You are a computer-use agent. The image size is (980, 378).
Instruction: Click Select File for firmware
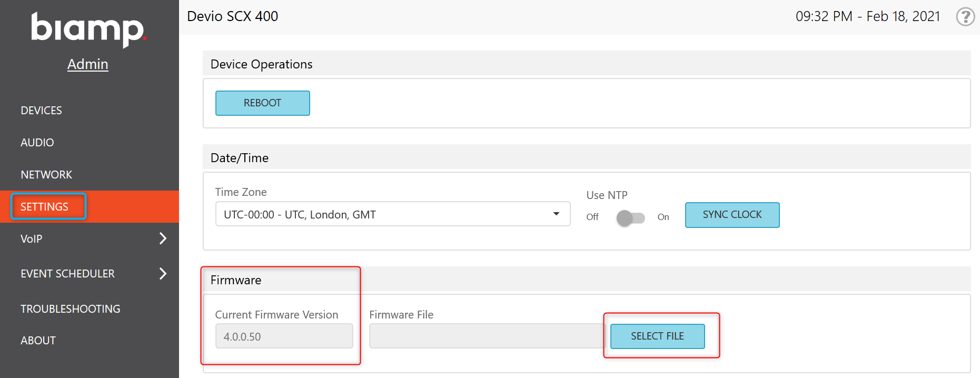pos(657,336)
